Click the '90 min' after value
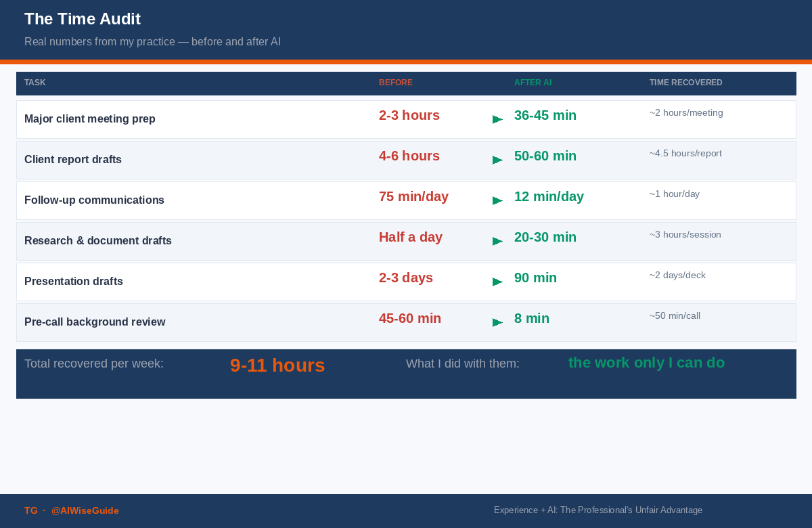 coord(535,278)
